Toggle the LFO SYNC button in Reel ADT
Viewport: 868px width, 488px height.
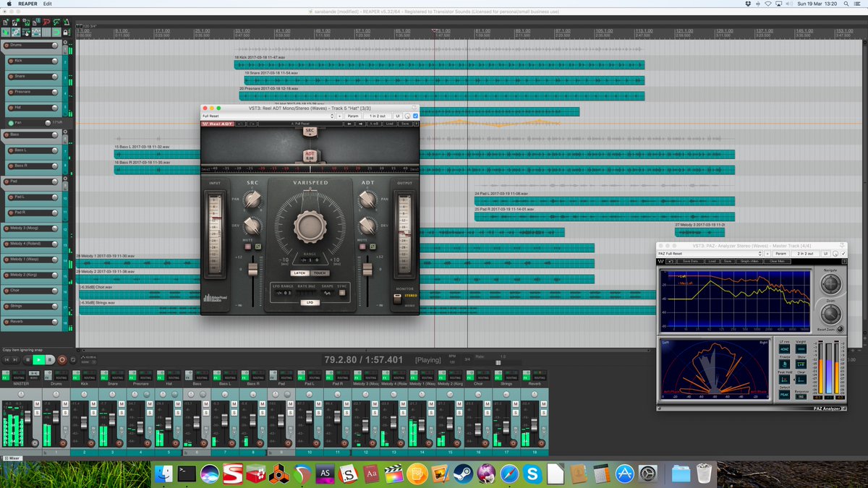[342, 293]
